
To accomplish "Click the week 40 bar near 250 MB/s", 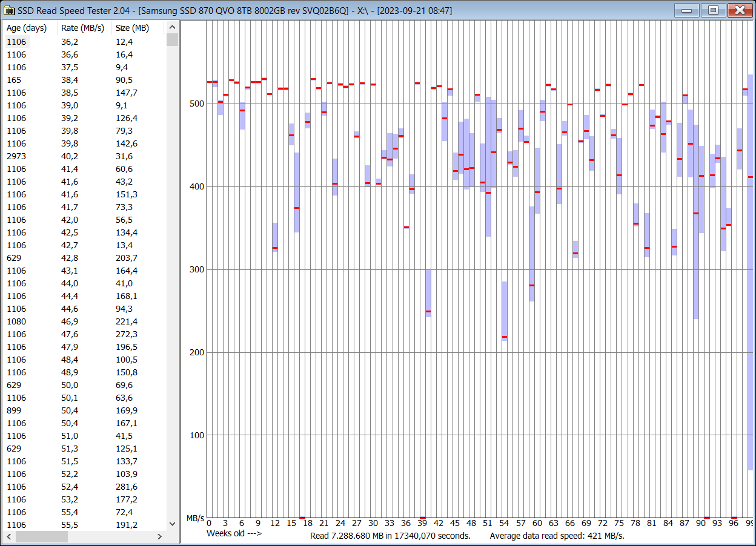I will 428,293.
